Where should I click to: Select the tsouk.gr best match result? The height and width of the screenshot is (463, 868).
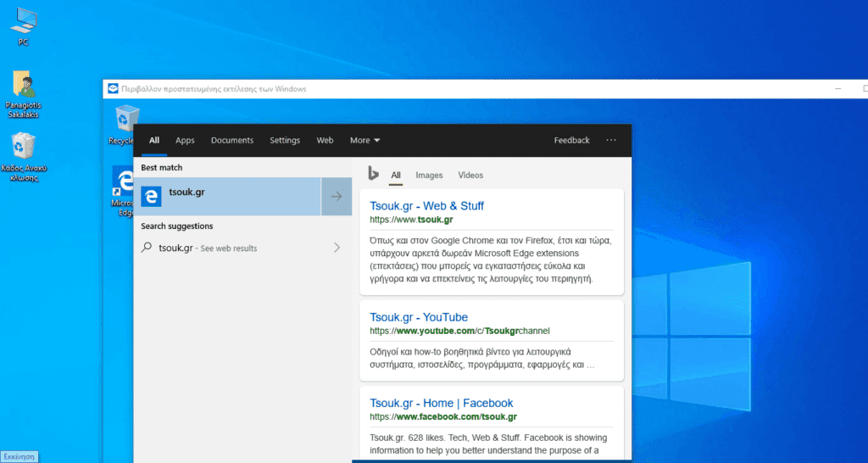pos(227,197)
